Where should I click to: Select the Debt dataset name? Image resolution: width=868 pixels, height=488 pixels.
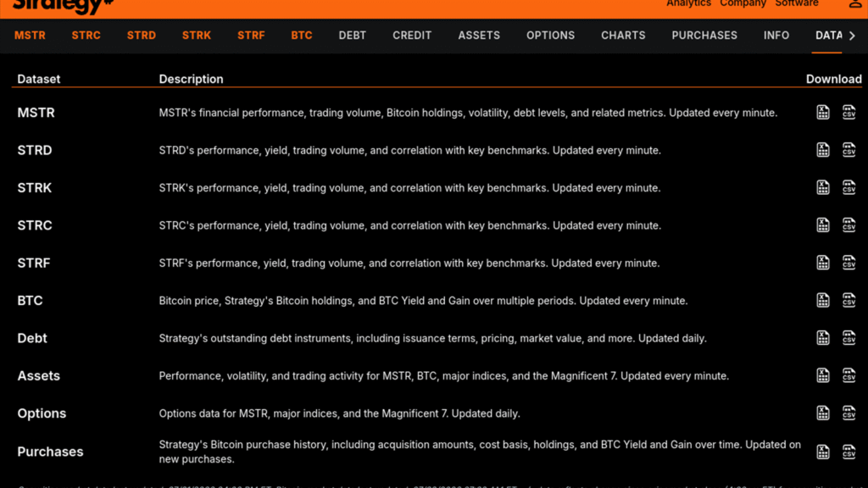(x=32, y=338)
